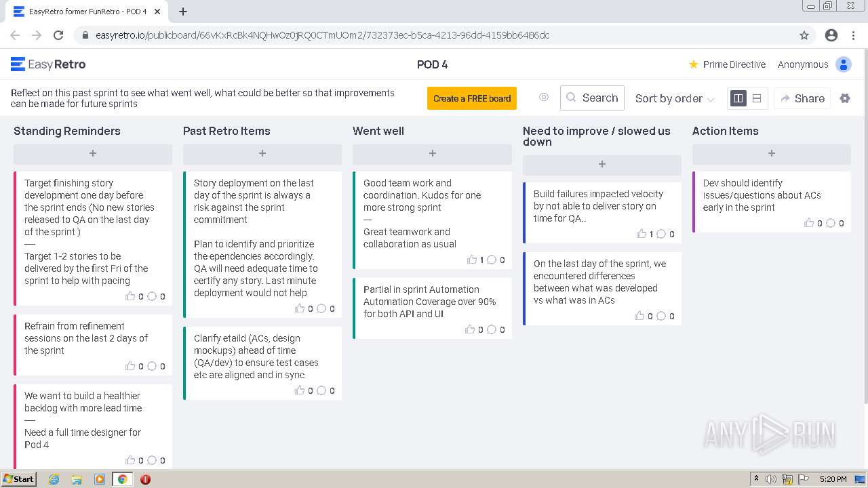Open board settings gear
The image size is (868, 488).
click(845, 98)
